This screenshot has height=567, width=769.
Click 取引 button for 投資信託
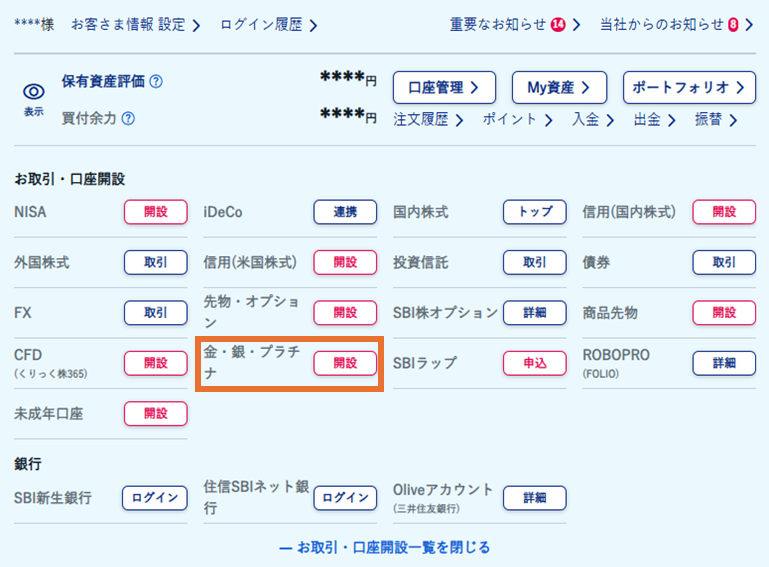(x=535, y=262)
